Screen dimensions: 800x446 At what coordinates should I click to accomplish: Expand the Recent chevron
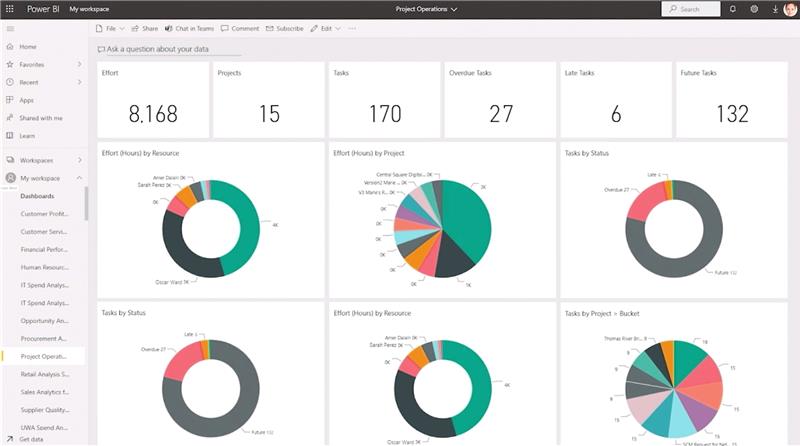pyautogui.click(x=80, y=82)
